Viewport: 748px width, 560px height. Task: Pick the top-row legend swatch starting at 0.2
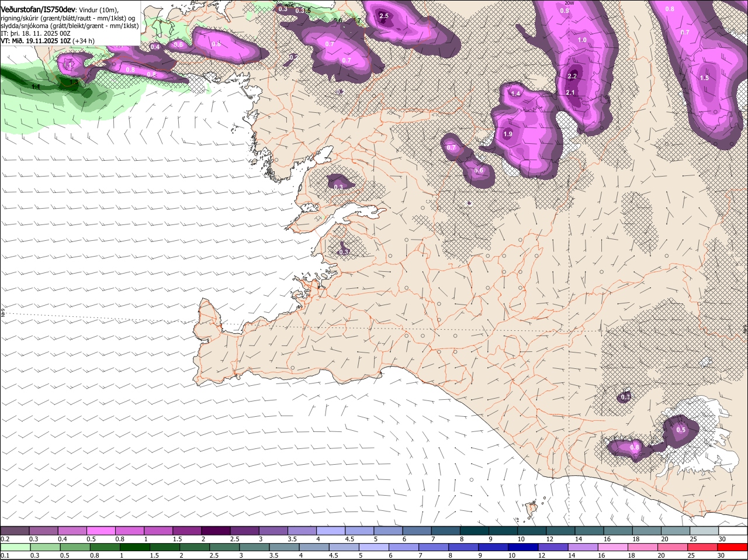pos(15,530)
